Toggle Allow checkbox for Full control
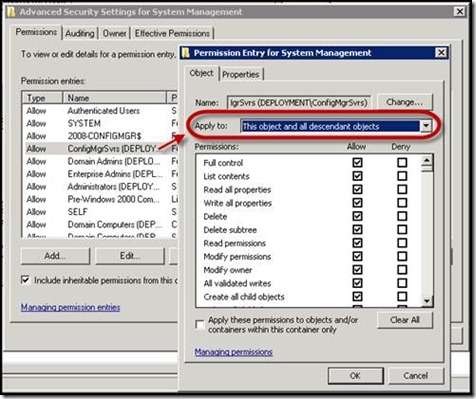476x399 pixels. pyautogui.click(x=357, y=163)
